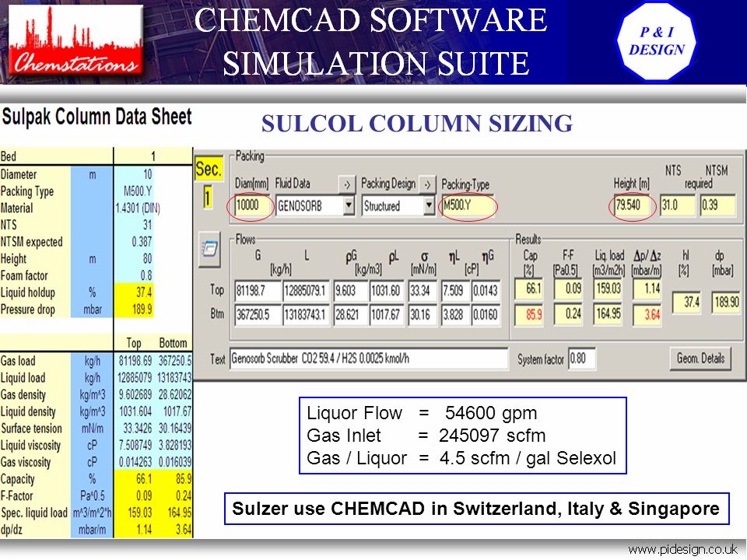Screen dimensions: 747x560
Task: Open the data sheet icon button beside Flows
Action: click(x=209, y=249)
